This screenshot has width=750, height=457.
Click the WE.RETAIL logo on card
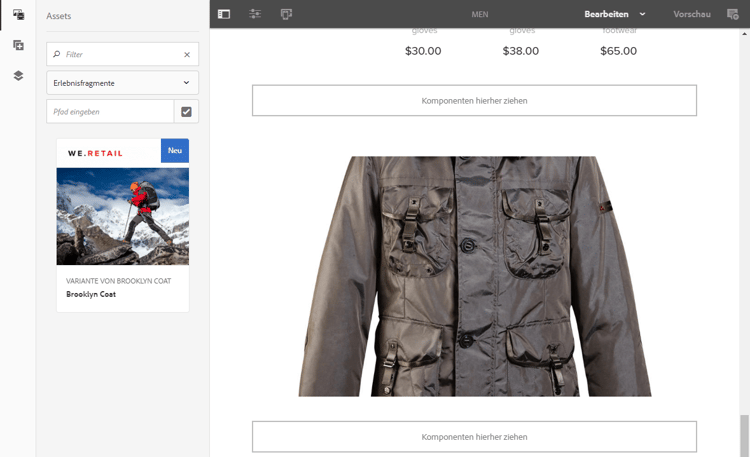click(x=95, y=153)
